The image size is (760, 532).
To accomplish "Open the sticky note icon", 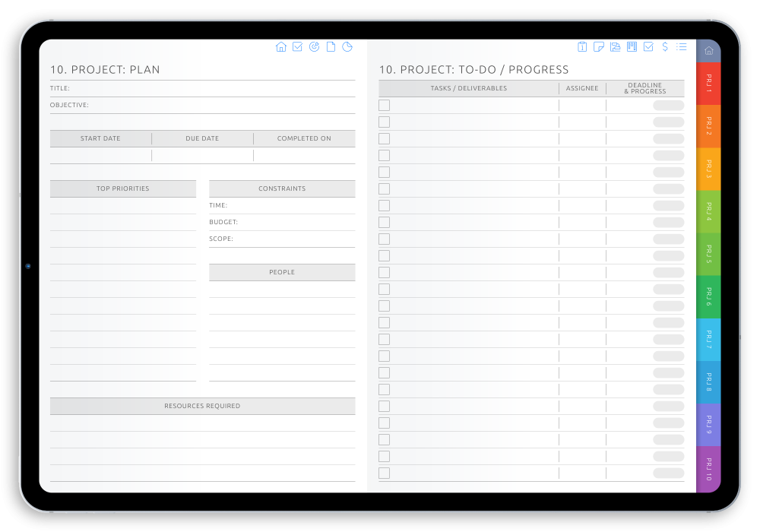I will (599, 46).
